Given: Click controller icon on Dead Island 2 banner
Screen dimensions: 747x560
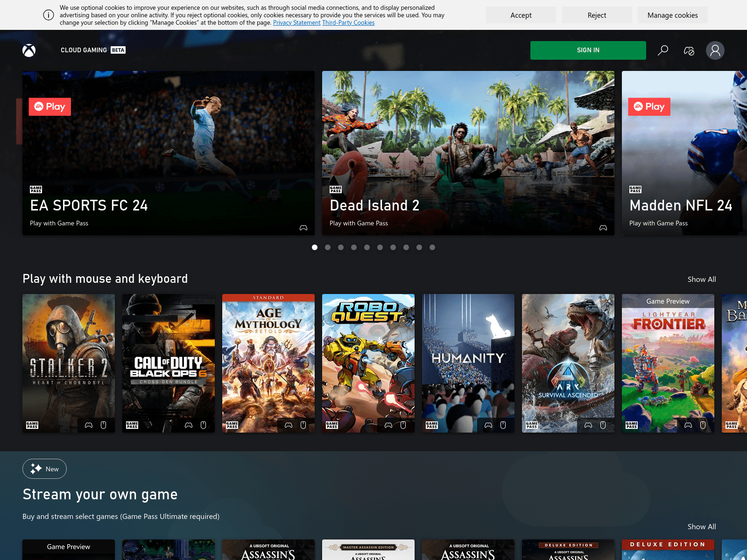Looking at the screenshot, I should pos(603,228).
